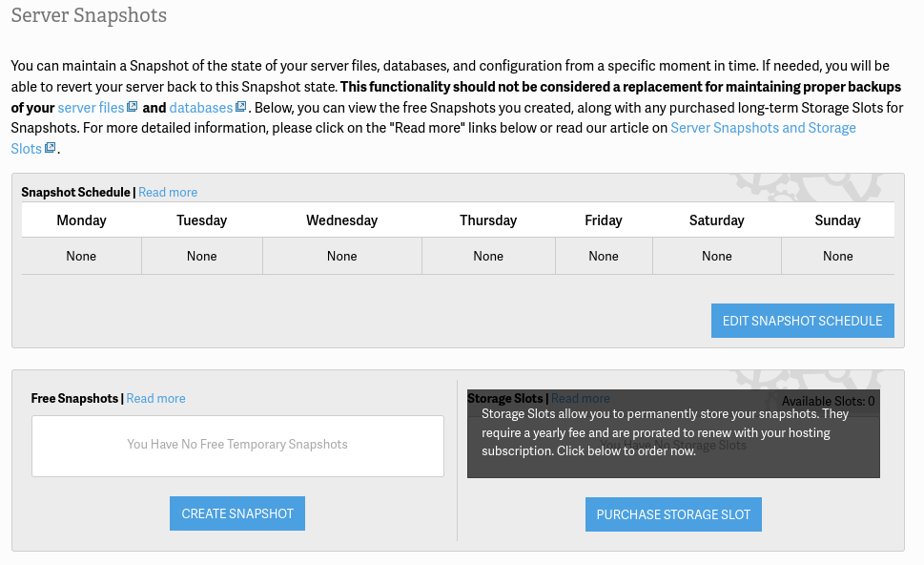Click the "Available Slots: 0" label
The image size is (924, 565).
[828, 402]
